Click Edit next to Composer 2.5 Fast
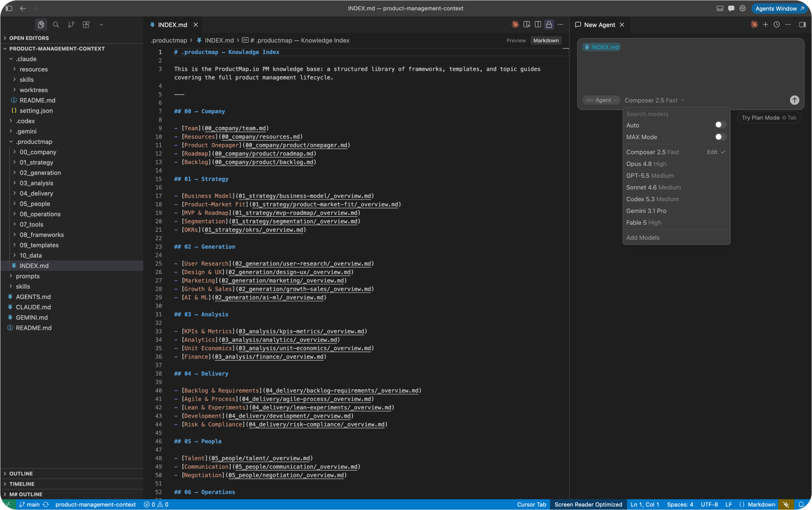The image size is (812, 510). coord(712,152)
